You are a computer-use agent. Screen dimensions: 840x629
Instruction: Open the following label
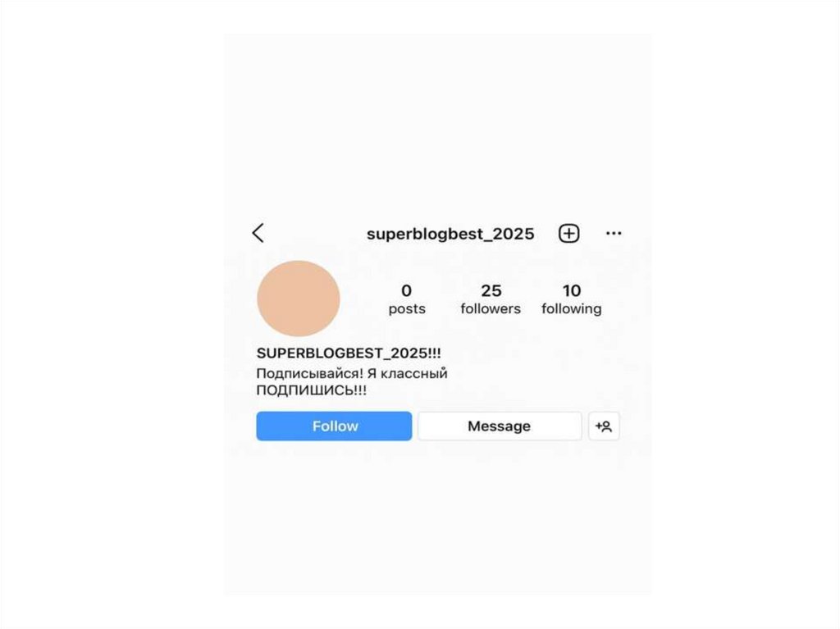(x=572, y=309)
